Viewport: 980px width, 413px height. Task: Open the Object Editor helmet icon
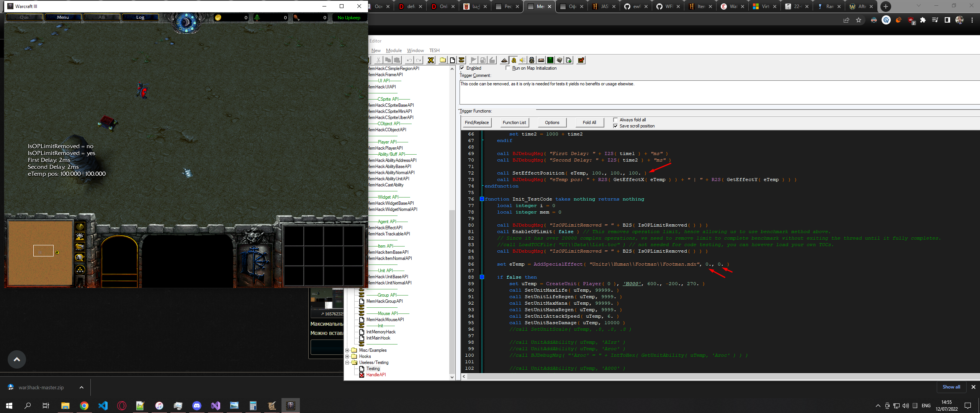click(532, 60)
